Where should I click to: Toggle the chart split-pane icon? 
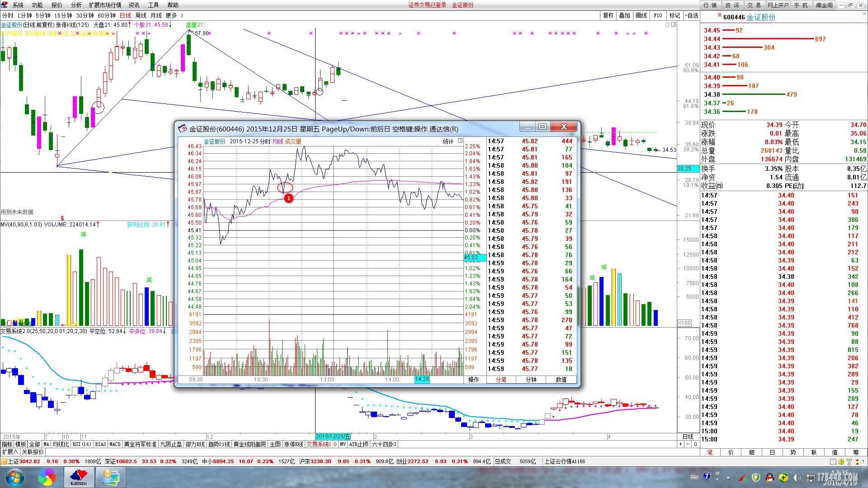tap(674, 24)
